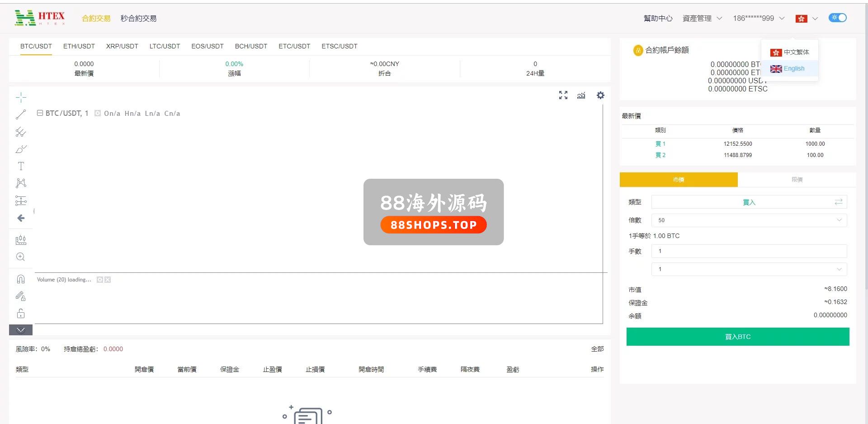The height and width of the screenshot is (424, 868).
Task: Collapse the BTC/USDT chart legend
Action: (40, 113)
